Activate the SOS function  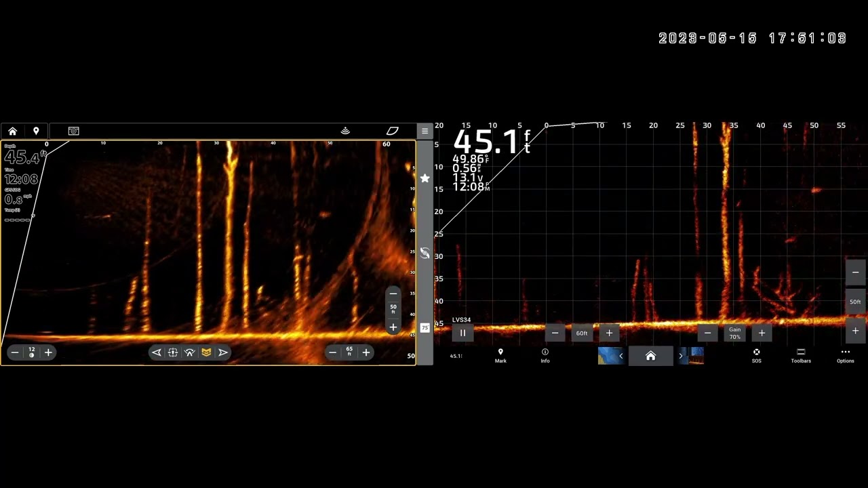pyautogui.click(x=756, y=356)
